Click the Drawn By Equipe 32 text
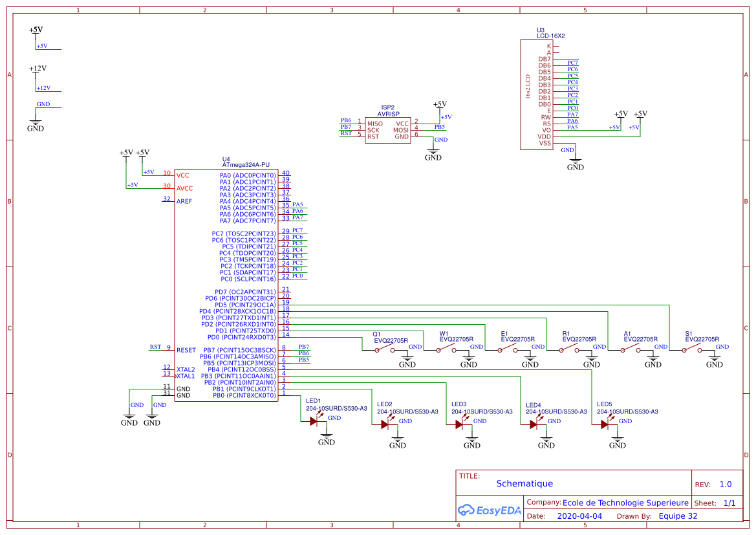This screenshot has height=535, width=756. point(678,516)
